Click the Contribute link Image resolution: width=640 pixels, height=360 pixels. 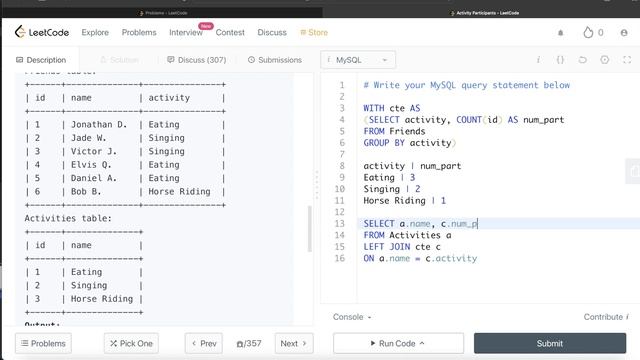[x=606, y=317]
